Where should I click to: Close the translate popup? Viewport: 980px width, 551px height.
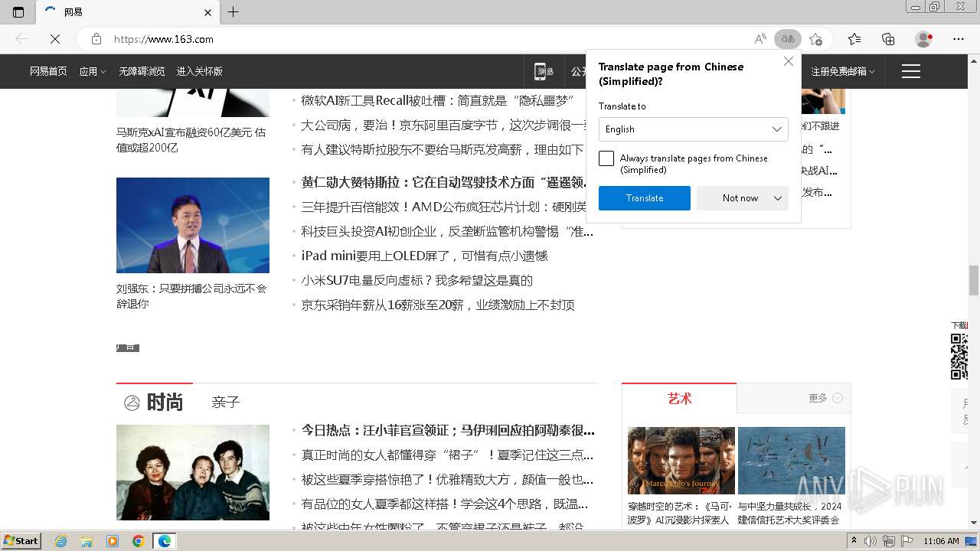(x=789, y=61)
